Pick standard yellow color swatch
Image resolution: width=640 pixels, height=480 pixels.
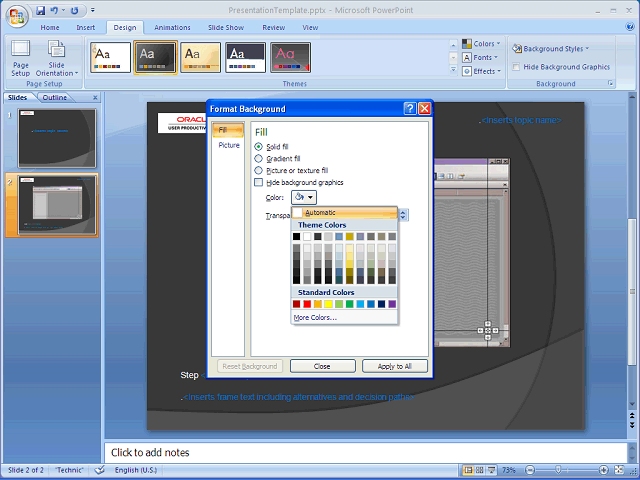328,304
